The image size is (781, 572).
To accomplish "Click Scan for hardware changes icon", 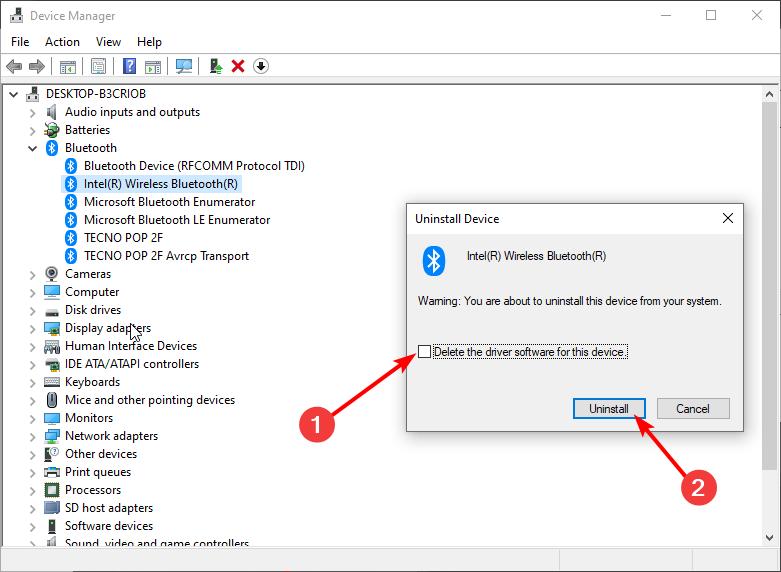I will [184, 66].
